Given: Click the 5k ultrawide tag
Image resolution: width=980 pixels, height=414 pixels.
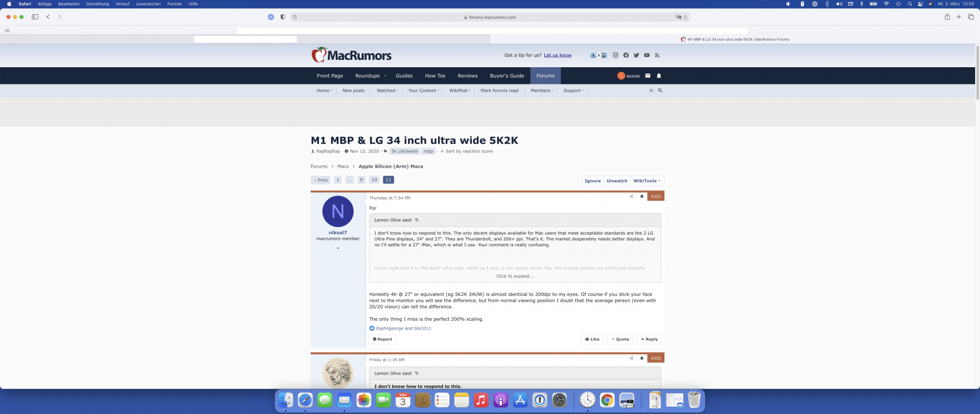Looking at the screenshot, I should coord(405,152).
